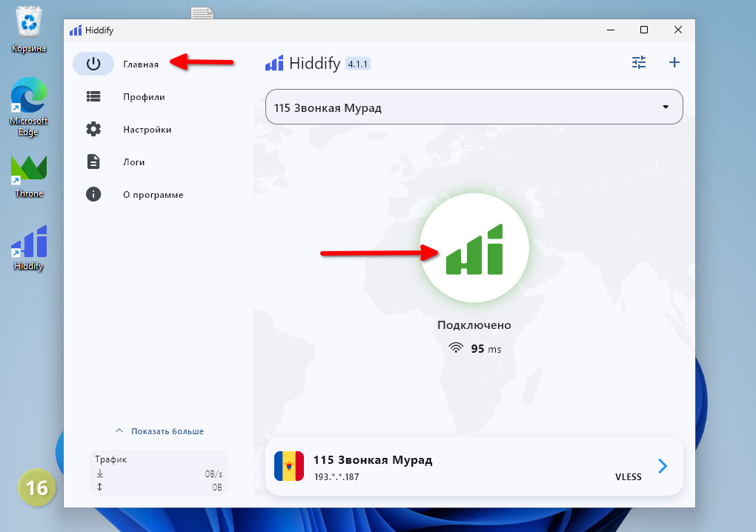756x532 pixels.
Task: Click the VLESS protocol label
Action: pos(629,476)
